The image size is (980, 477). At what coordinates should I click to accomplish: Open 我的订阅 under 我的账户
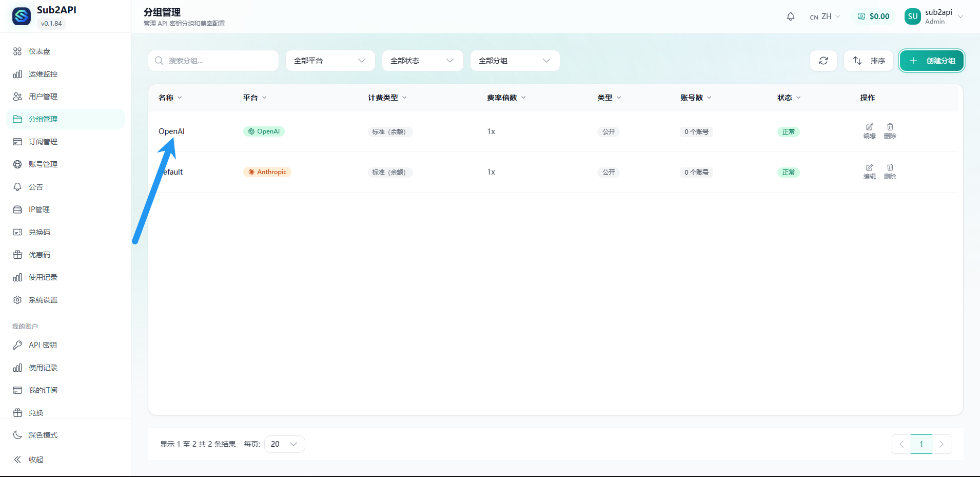click(42, 390)
